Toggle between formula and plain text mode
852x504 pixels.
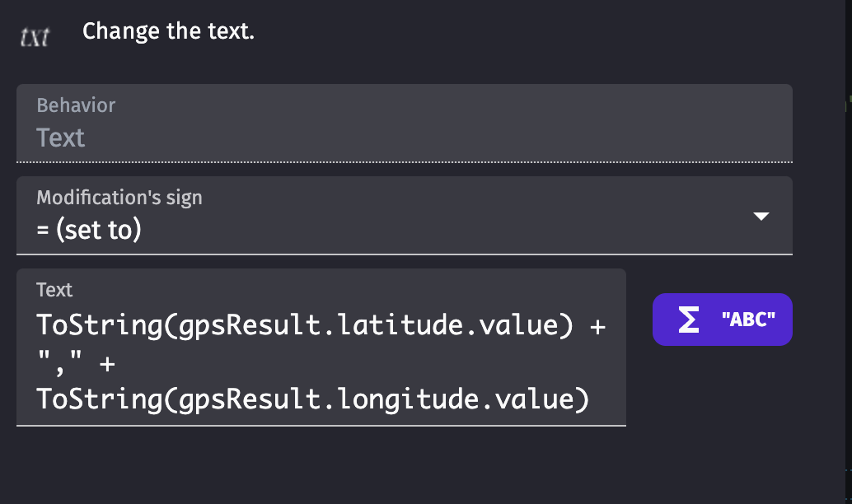[x=722, y=319]
